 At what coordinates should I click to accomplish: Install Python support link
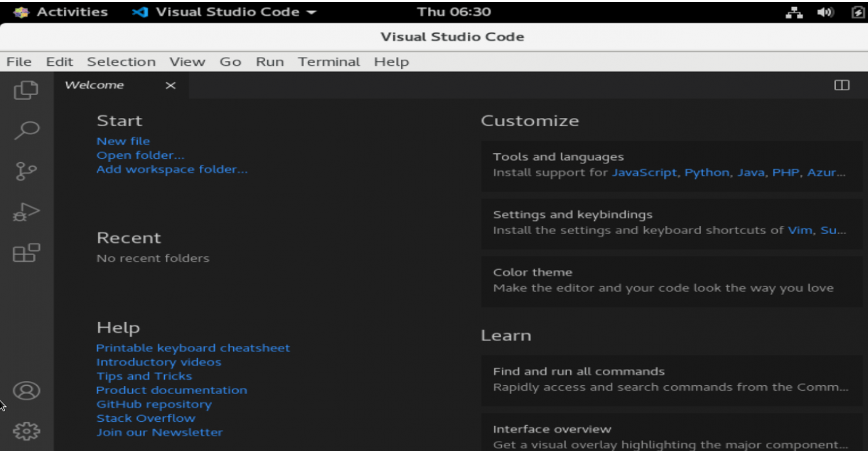point(707,172)
